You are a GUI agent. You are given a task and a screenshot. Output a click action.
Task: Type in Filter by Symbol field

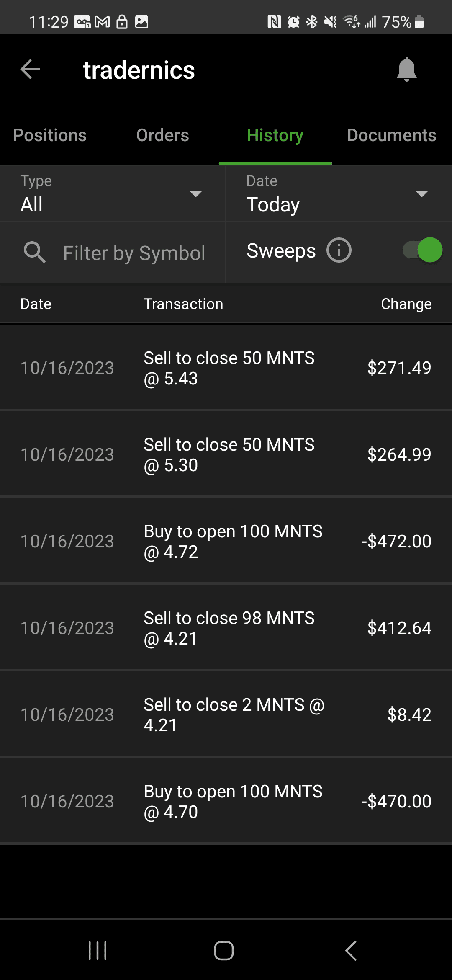(134, 253)
